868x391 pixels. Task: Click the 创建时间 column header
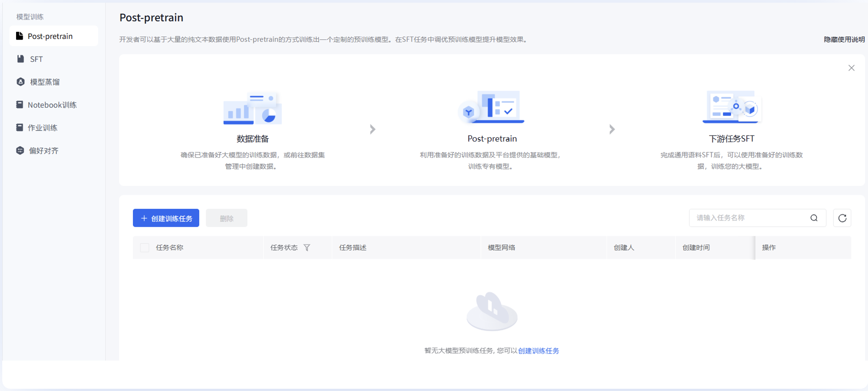(696, 247)
